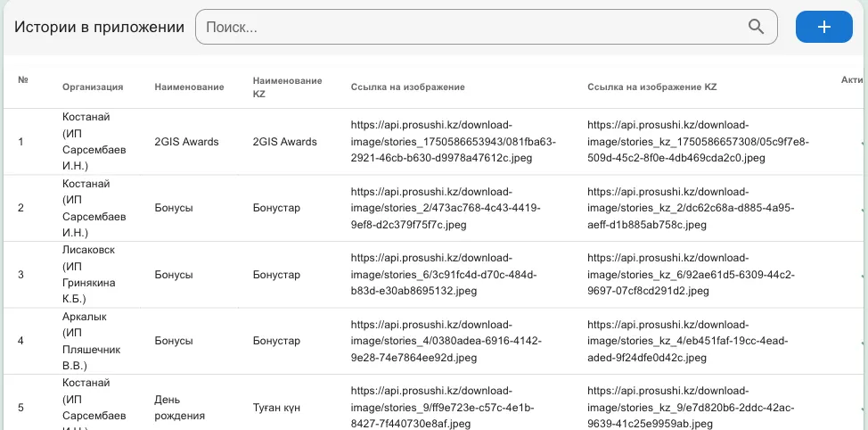Click the Ссылка на изображение column header
868x430 pixels.
point(407,87)
